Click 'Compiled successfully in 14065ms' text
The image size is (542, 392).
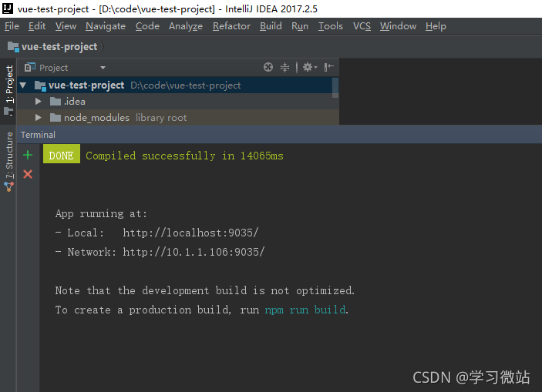coord(184,156)
